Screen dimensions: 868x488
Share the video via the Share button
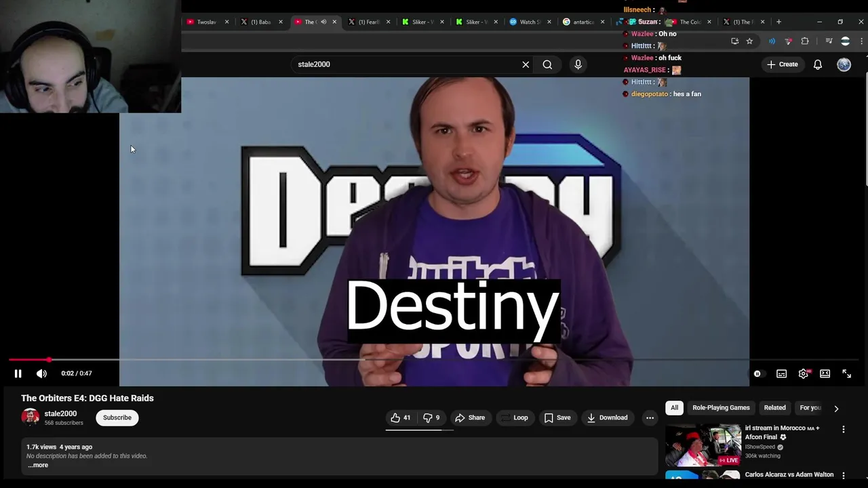point(470,418)
